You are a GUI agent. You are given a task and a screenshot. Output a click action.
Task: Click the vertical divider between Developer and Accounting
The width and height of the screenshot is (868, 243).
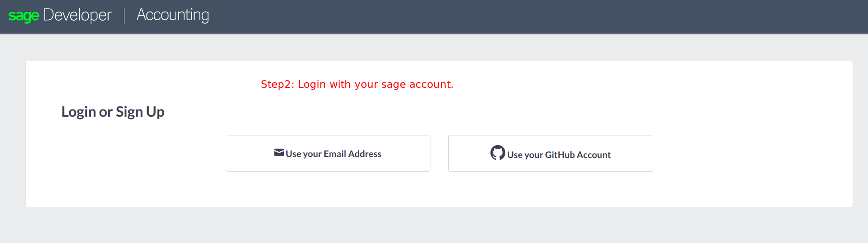click(124, 15)
